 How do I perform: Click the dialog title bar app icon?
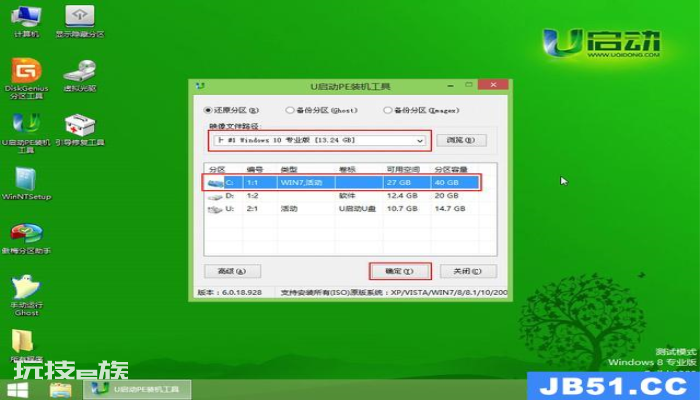[200, 86]
